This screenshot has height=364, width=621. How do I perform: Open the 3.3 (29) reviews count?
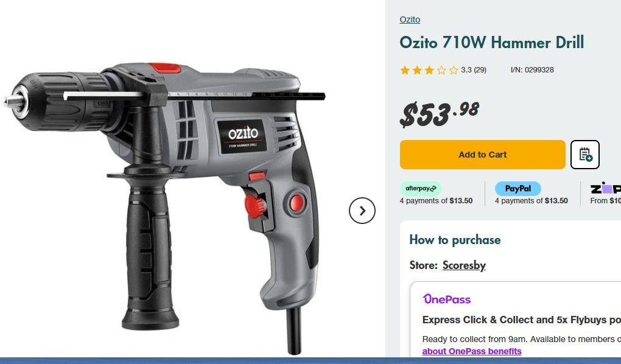474,70
